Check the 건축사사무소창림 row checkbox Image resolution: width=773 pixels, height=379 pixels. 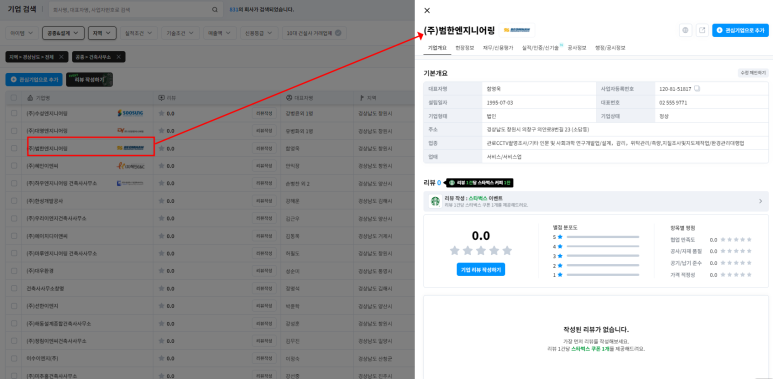click(x=14, y=288)
